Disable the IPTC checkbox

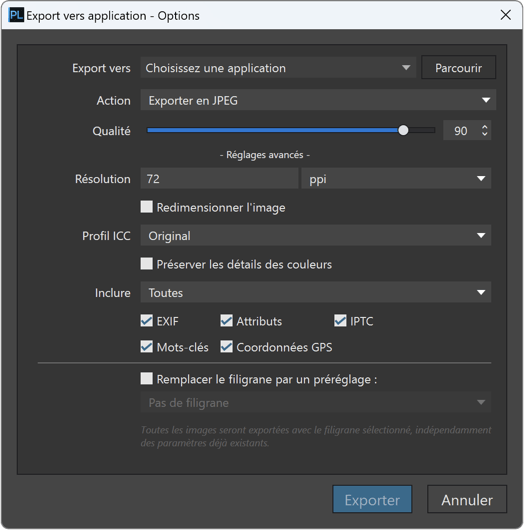pyautogui.click(x=340, y=320)
